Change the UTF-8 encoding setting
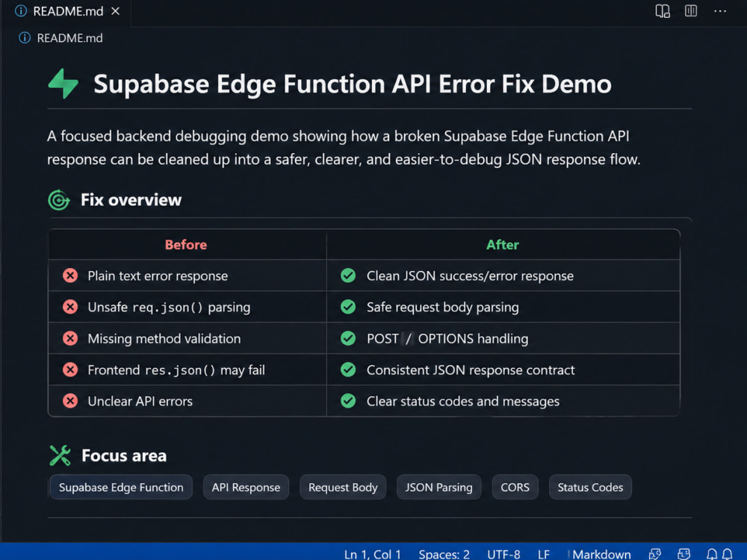The image size is (747, 560). click(503, 554)
